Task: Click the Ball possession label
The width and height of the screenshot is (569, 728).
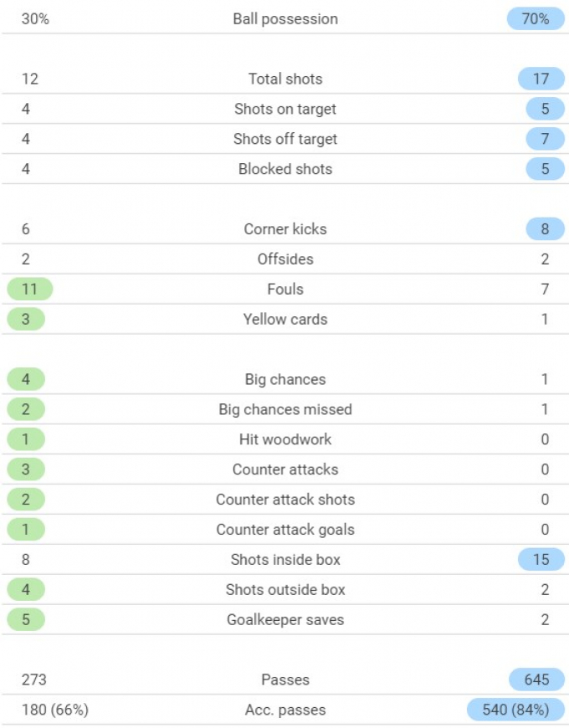Action: tap(285, 19)
